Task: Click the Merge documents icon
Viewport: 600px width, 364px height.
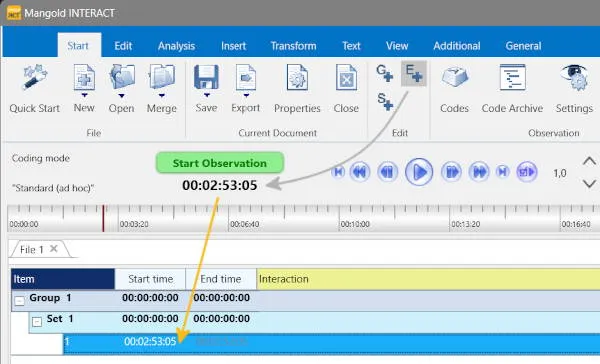Action: [161, 78]
